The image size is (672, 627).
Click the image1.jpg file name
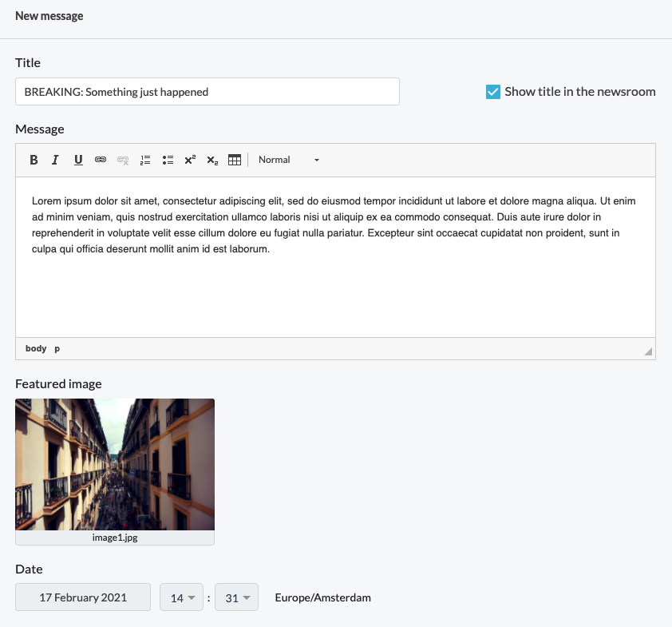(x=115, y=538)
